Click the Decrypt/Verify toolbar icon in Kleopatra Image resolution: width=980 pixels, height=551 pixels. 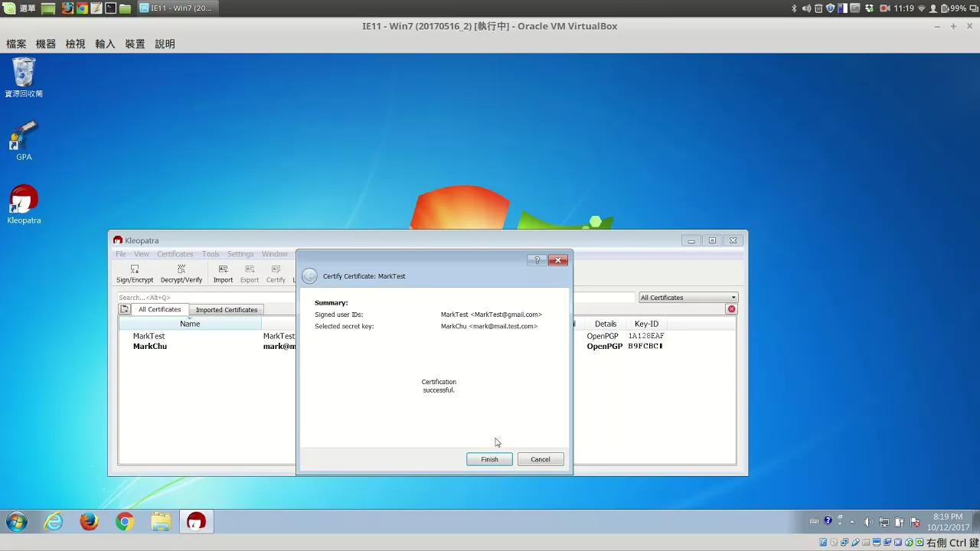181,274
